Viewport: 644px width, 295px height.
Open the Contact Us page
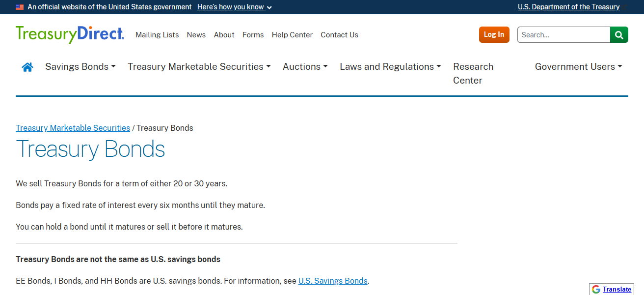[339, 35]
